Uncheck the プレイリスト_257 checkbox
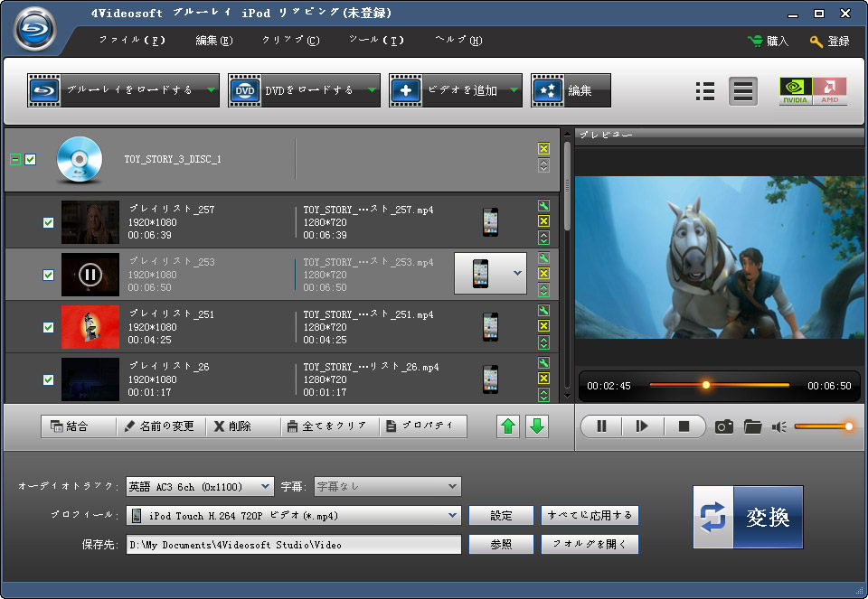Screen dimensions: 868x599 coord(49,222)
